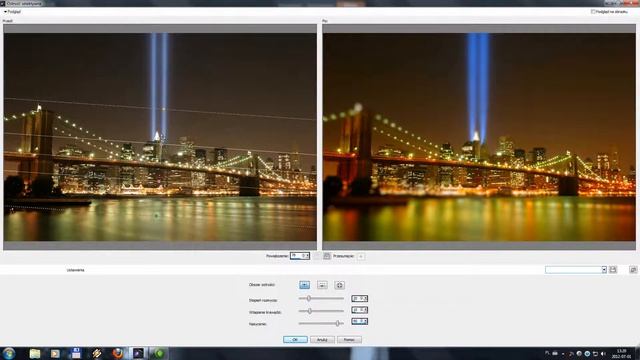Open the media player icon in taskbar
The height and width of the screenshot is (360, 640).
[x=55, y=353]
